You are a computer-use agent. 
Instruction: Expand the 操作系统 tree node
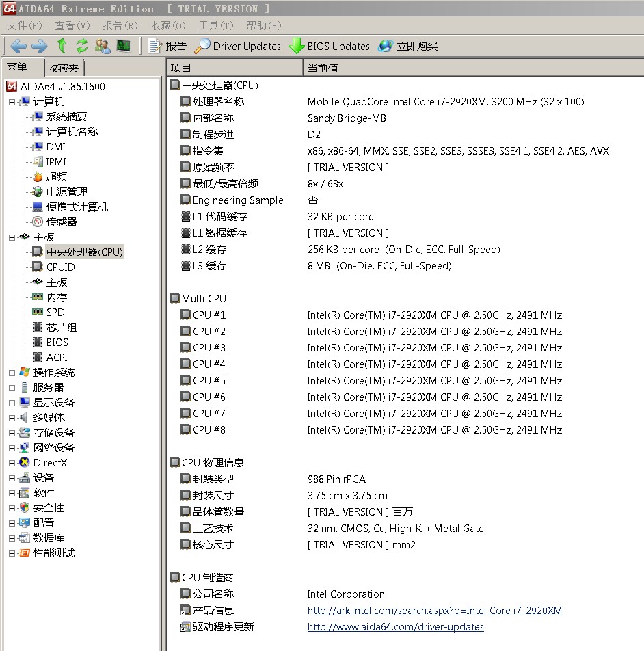click(x=12, y=373)
